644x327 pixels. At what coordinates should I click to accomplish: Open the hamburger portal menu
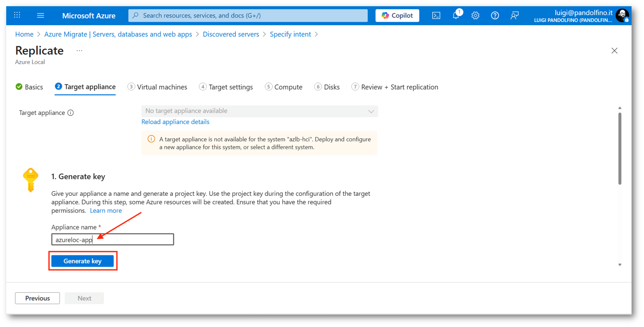(41, 15)
